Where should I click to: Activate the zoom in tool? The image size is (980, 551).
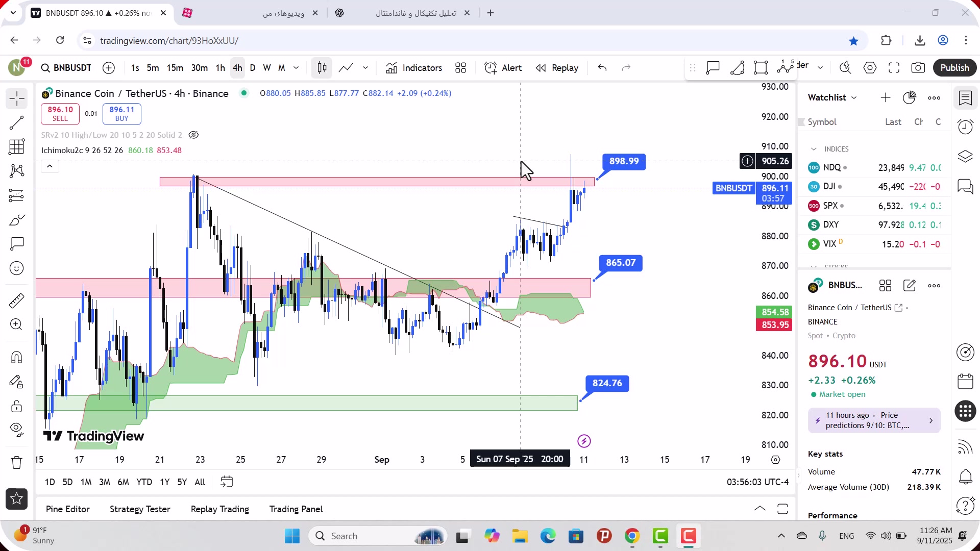click(16, 324)
